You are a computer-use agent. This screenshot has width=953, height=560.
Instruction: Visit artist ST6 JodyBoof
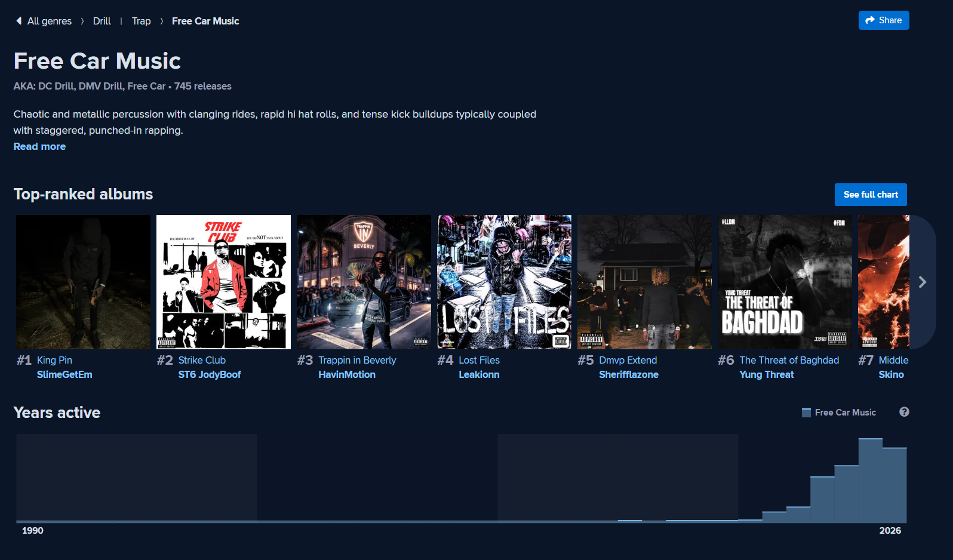click(x=210, y=374)
